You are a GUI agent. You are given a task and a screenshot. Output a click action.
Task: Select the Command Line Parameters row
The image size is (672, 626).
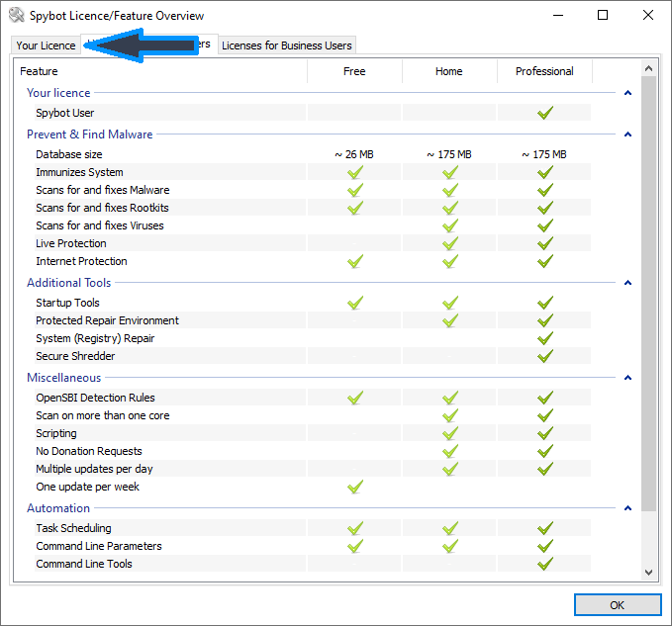pos(313,546)
